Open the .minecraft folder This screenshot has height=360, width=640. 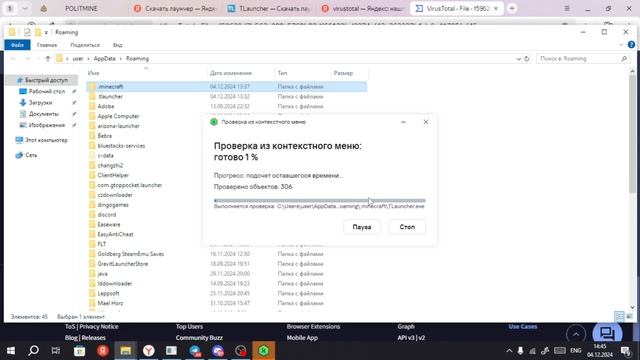[x=111, y=87]
